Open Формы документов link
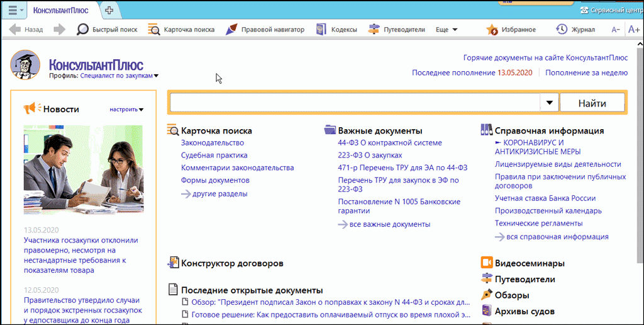 point(215,180)
